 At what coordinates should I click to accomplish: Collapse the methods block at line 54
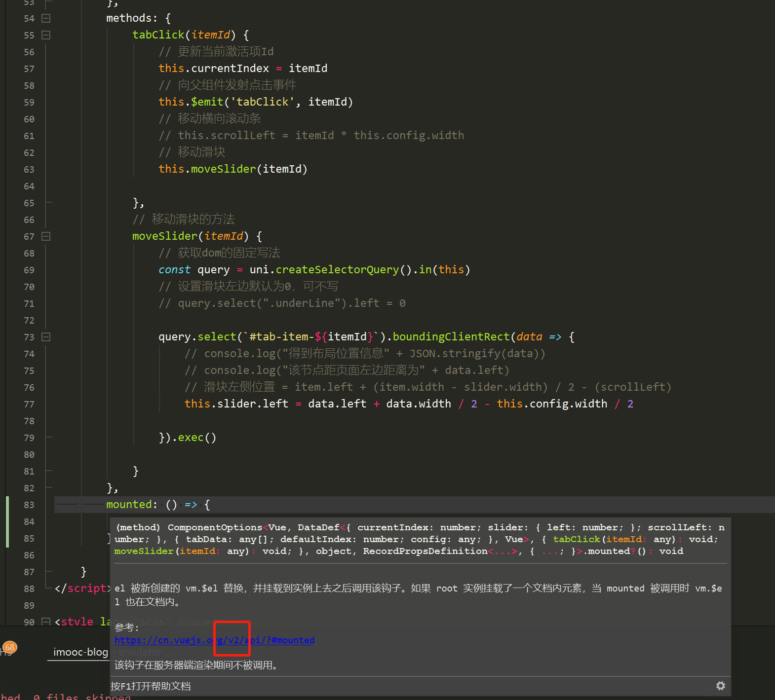(x=46, y=18)
